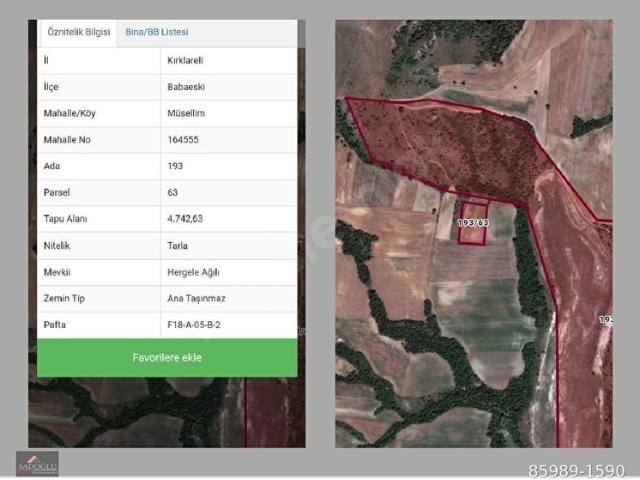
Task: Select the Babaeski district value
Action: [186, 87]
